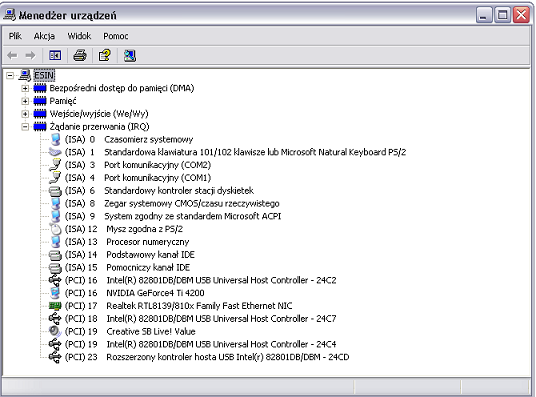
Task: Click the Wejście/wyjście chip icon
Action: click(x=40, y=114)
